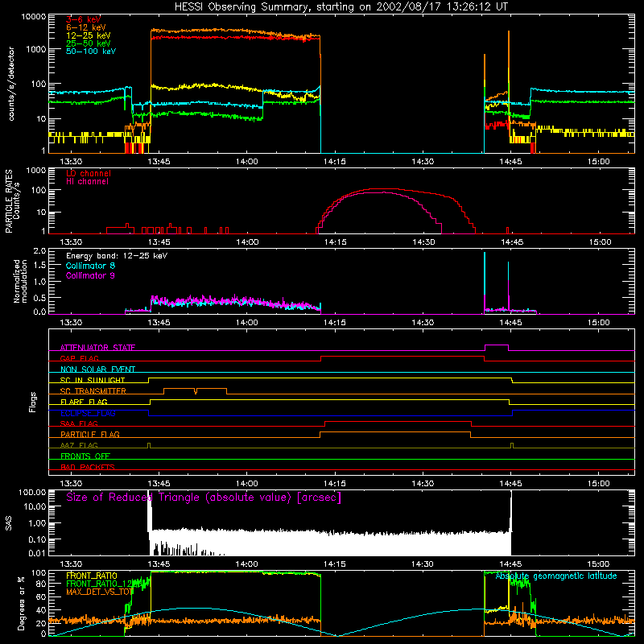Select the NON_SOLAR_EVENT flag label
The image size is (644, 644).
[97, 369]
